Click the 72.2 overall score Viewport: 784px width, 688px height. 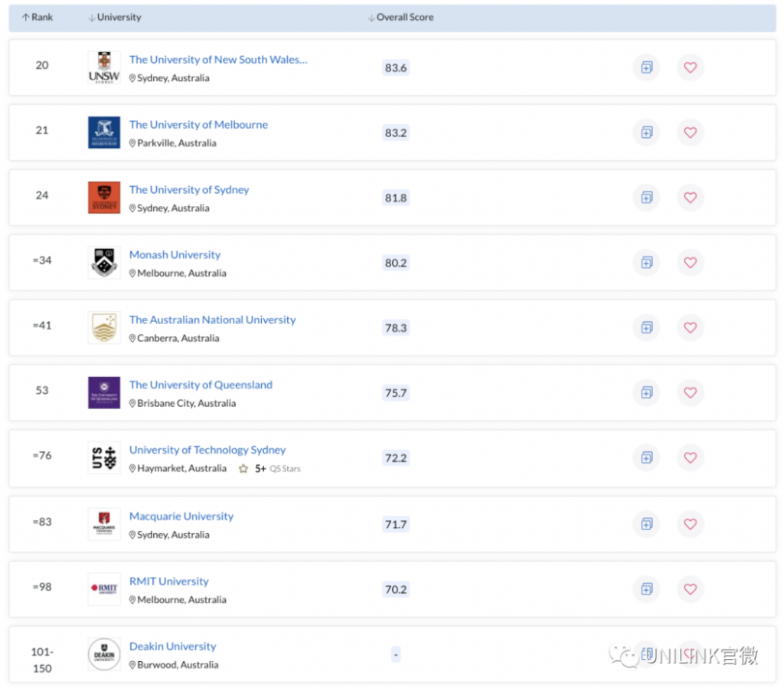pos(396,458)
